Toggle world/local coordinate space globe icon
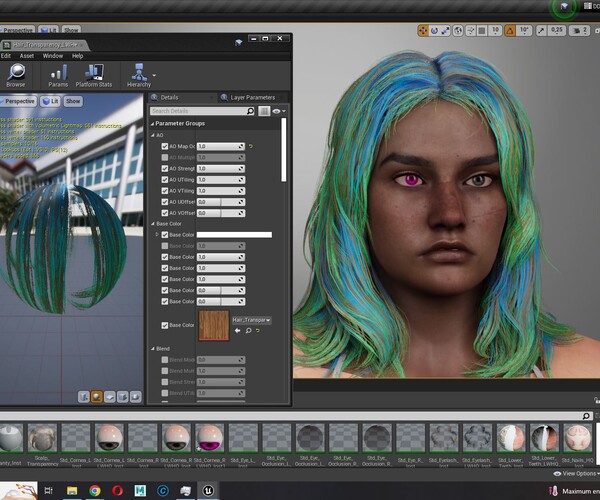This screenshot has width=600, height=500. [458, 30]
